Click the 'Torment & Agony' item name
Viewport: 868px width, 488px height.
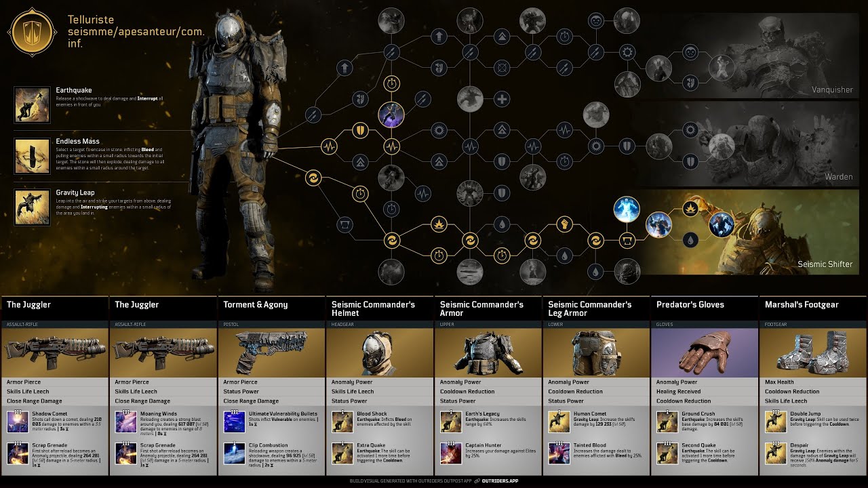tap(256, 305)
